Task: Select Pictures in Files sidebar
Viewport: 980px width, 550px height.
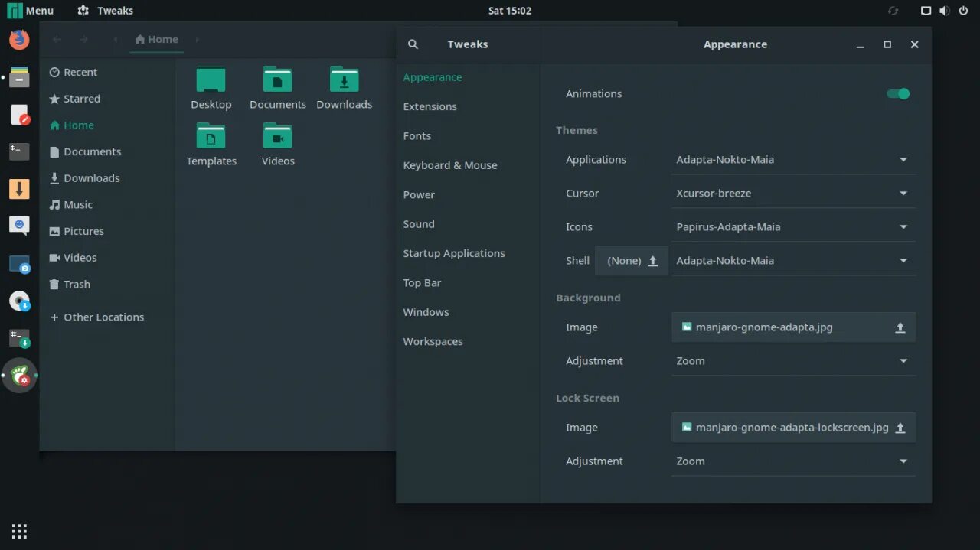Action: tap(107, 231)
